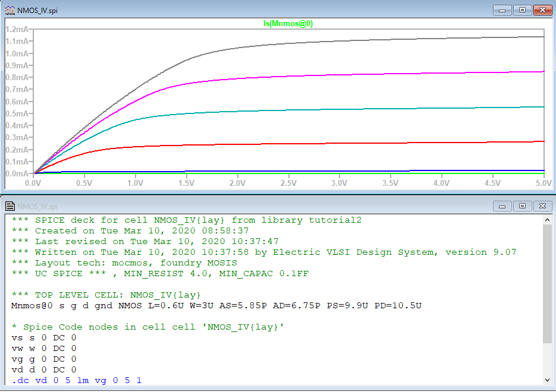
Task: Maximize the netlist text window
Action: (x=522, y=206)
